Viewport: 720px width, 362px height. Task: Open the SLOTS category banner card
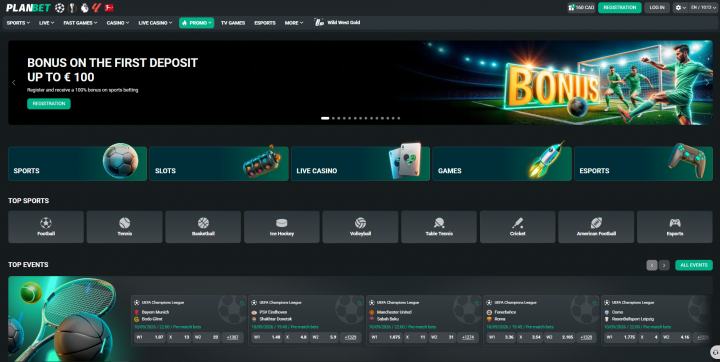219,164
